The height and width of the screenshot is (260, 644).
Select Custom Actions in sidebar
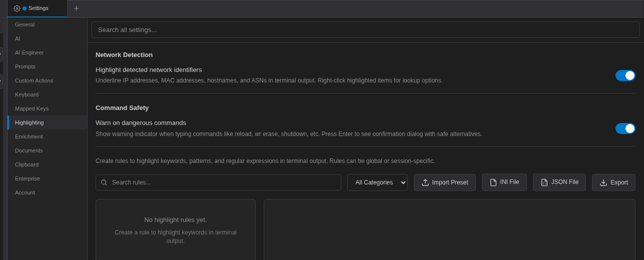pyautogui.click(x=48, y=80)
